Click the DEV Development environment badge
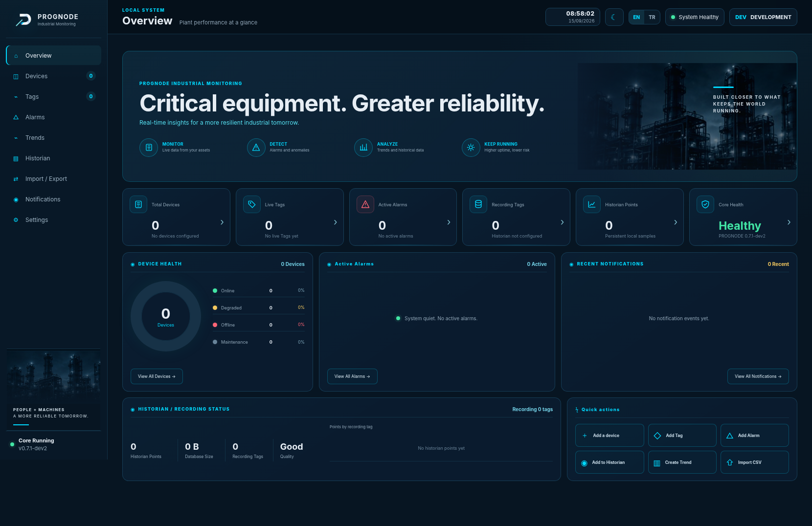The height and width of the screenshot is (526, 812). pos(763,17)
